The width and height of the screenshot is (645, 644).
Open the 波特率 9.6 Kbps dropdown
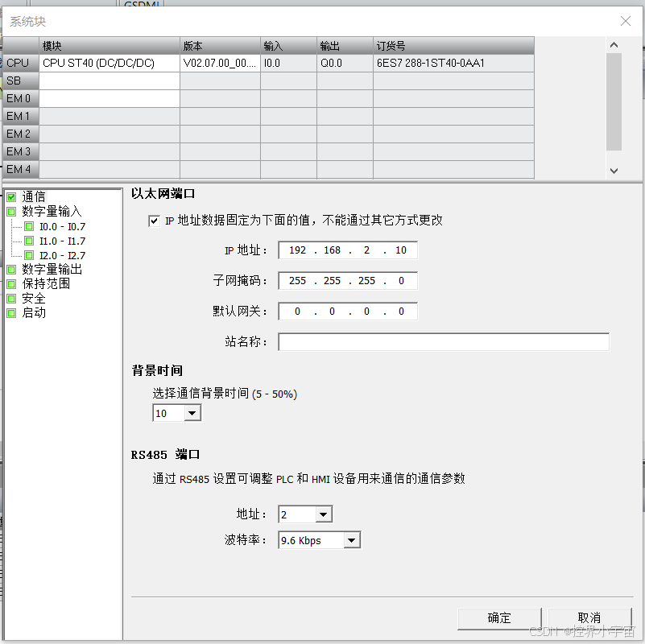point(352,540)
